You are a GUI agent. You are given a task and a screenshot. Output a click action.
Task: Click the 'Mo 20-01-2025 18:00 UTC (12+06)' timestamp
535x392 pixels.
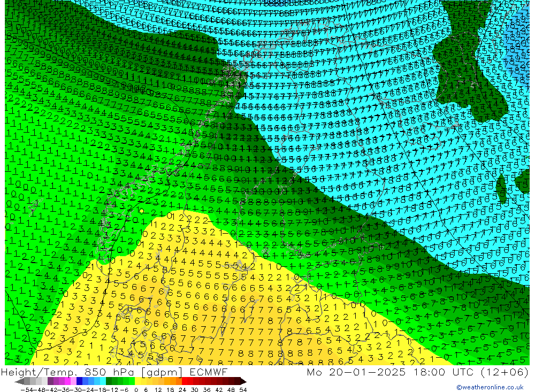point(418,372)
